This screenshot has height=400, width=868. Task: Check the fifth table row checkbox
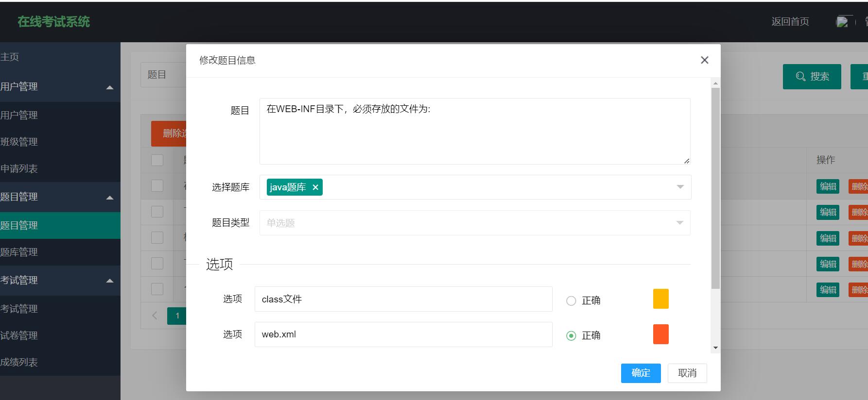click(157, 289)
